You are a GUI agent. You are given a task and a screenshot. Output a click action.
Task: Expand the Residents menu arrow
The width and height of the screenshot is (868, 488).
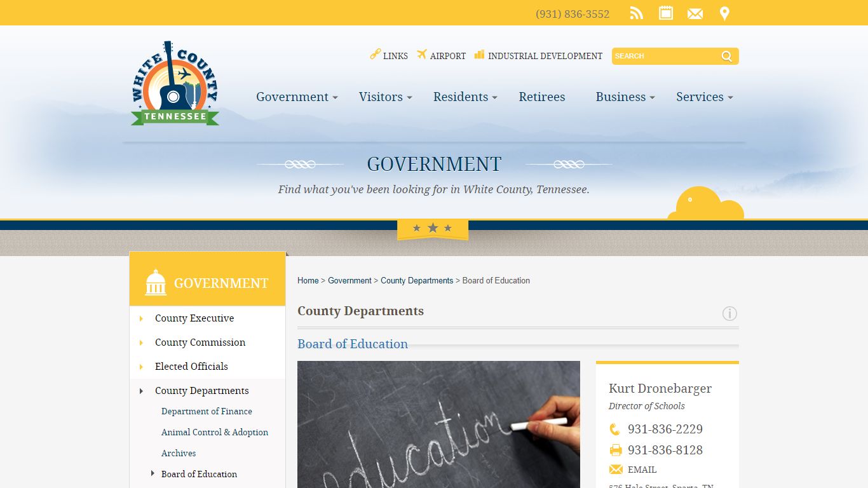tap(495, 98)
